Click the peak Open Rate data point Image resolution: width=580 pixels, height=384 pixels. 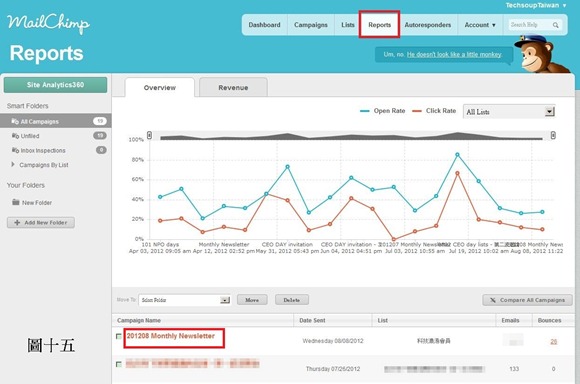click(x=458, y=155)
